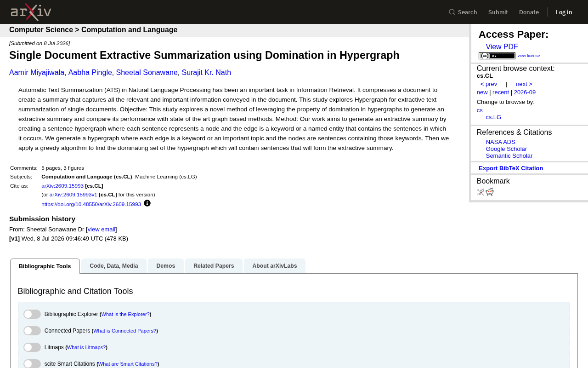
Task: Click What is Connected Papers? link
Action: [x=124, y=331]
